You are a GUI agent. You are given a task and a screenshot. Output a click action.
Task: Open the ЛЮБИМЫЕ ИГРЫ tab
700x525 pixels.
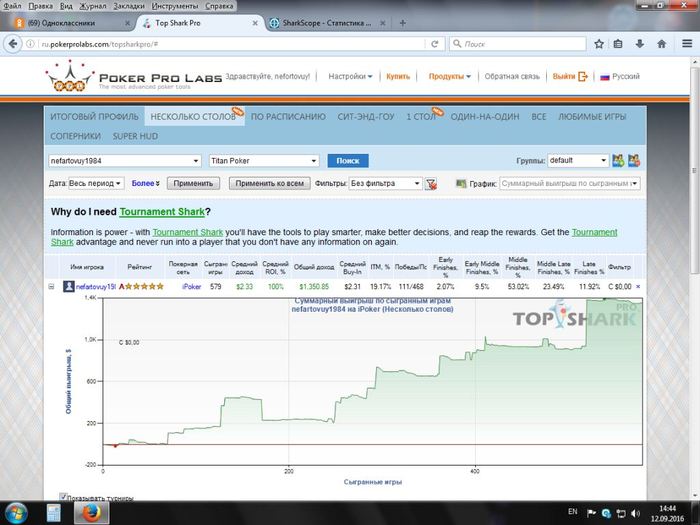592,117
